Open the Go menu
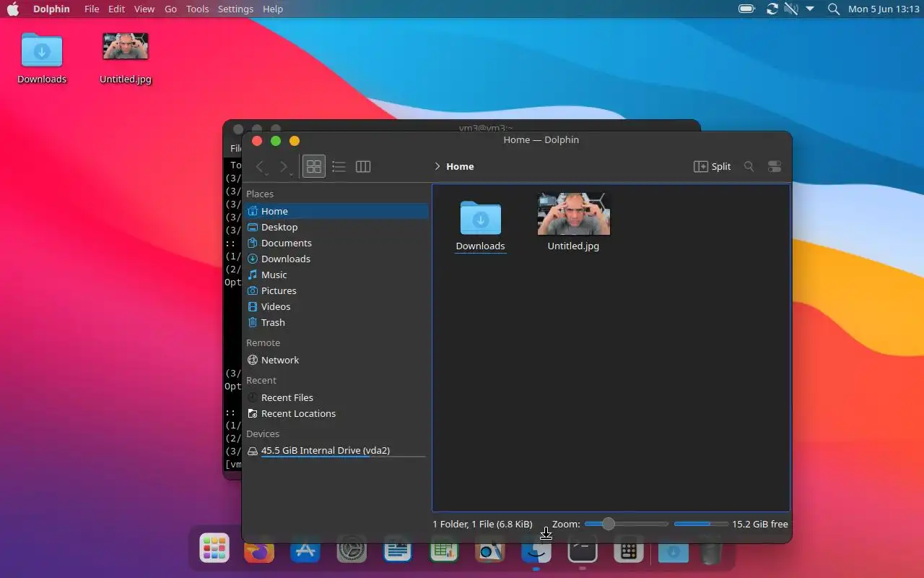924x578 pixels. click(x=170, y=9)
